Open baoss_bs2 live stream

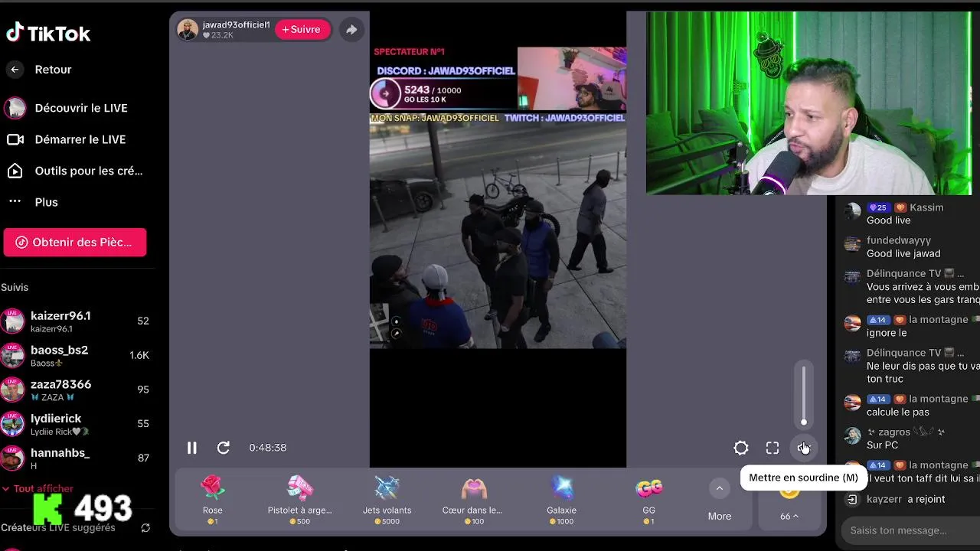pyautogui.click(x=77, y=355)
